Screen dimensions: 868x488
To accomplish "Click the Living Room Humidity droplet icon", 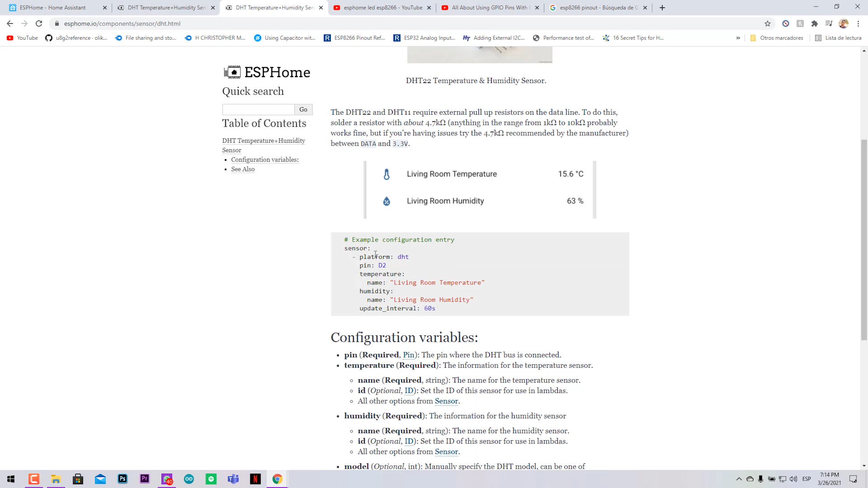I will (x=387, y=201).
